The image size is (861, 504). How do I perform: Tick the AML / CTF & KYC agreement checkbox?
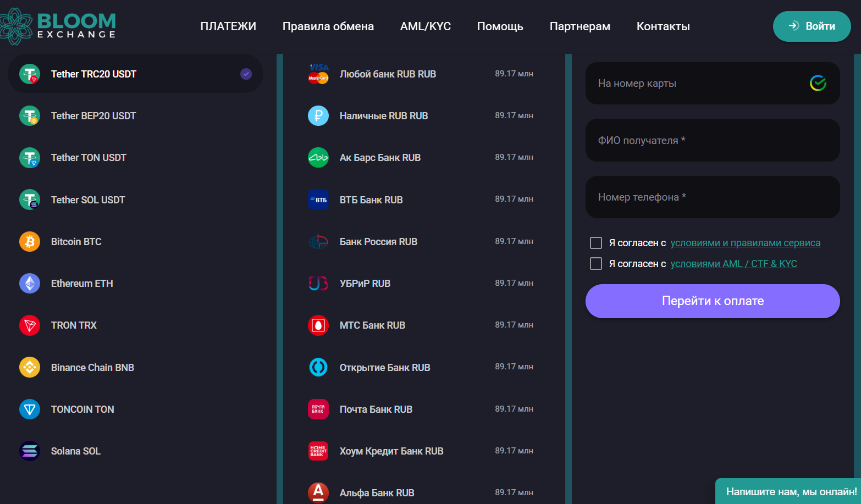(596, 264)
